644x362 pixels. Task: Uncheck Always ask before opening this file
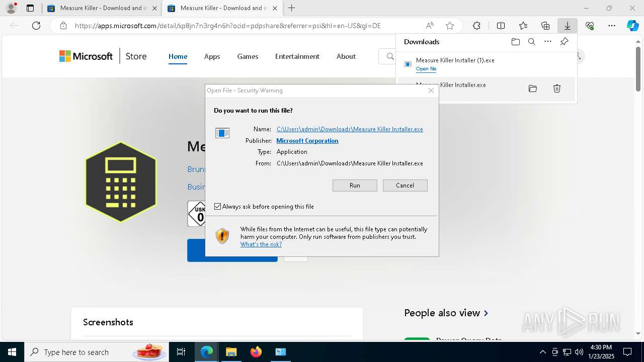coord(217,206)
